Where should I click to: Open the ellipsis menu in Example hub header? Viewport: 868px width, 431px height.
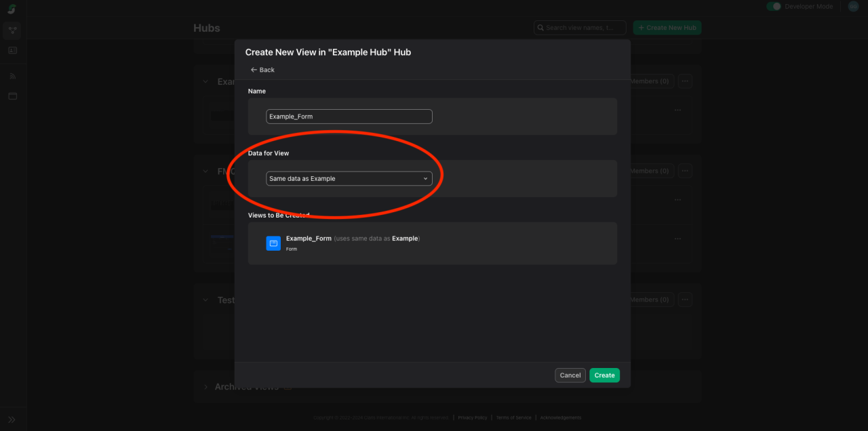(x=685, y=81)
